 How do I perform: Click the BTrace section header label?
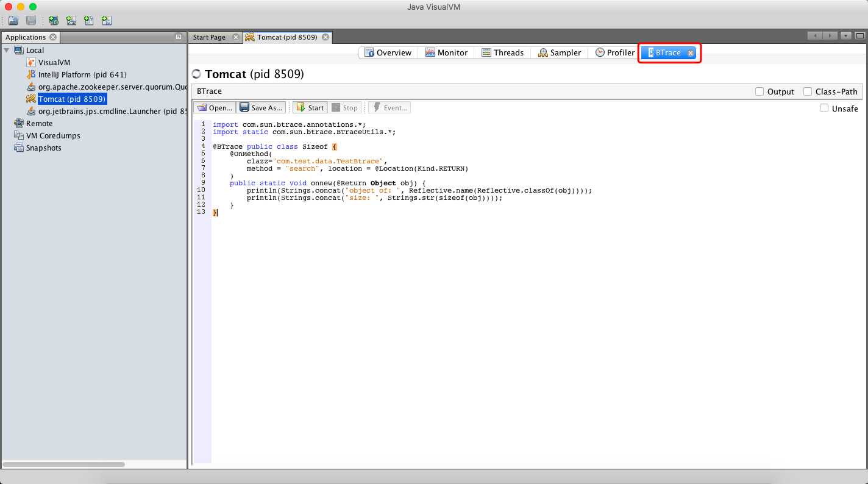[x=209, y=91]
